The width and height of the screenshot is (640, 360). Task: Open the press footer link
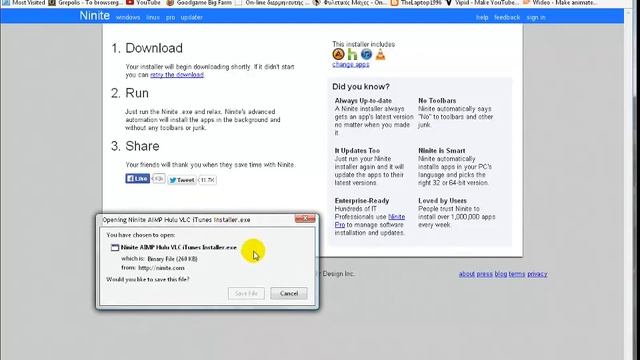[x=484, y=274]
